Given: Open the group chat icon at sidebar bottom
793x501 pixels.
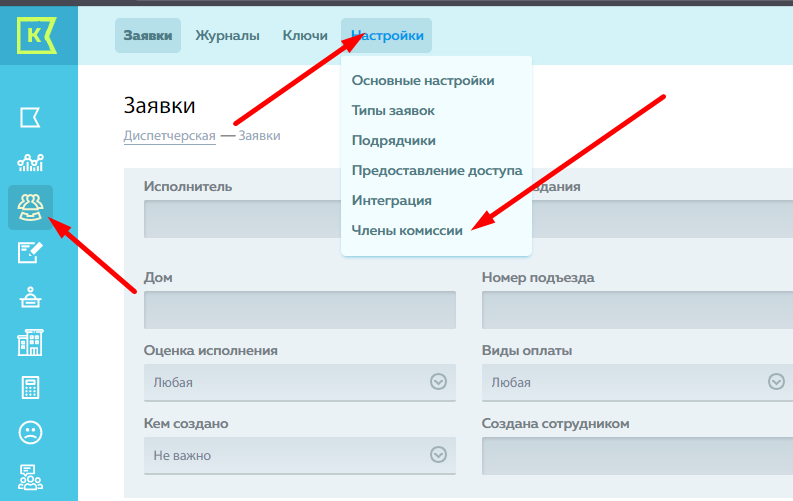Looking at the screenshot, I should (x=30, y=477).
